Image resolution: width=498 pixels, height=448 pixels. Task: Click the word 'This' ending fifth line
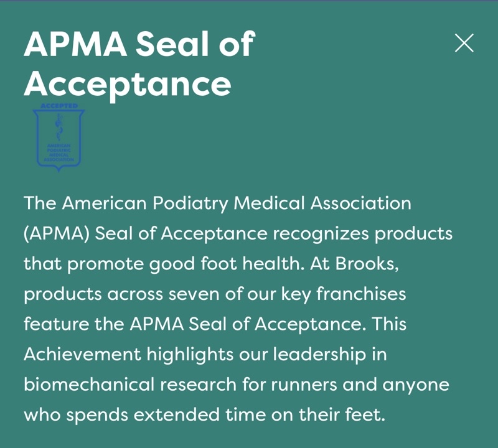389,324
